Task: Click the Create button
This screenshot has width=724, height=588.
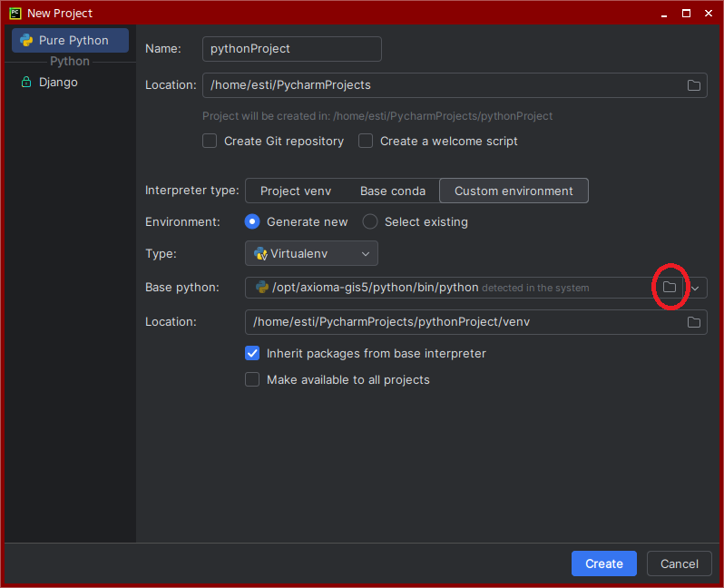Action: coord(603,563)
